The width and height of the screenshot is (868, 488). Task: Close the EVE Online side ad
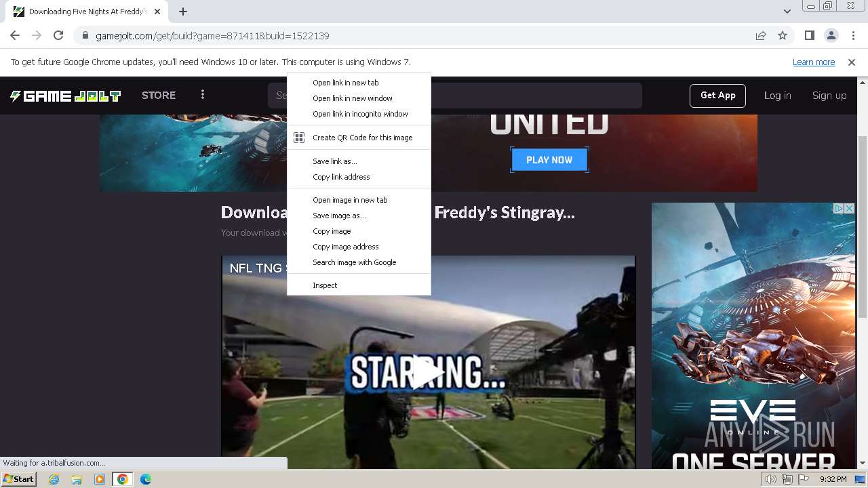tap(850, 209)
